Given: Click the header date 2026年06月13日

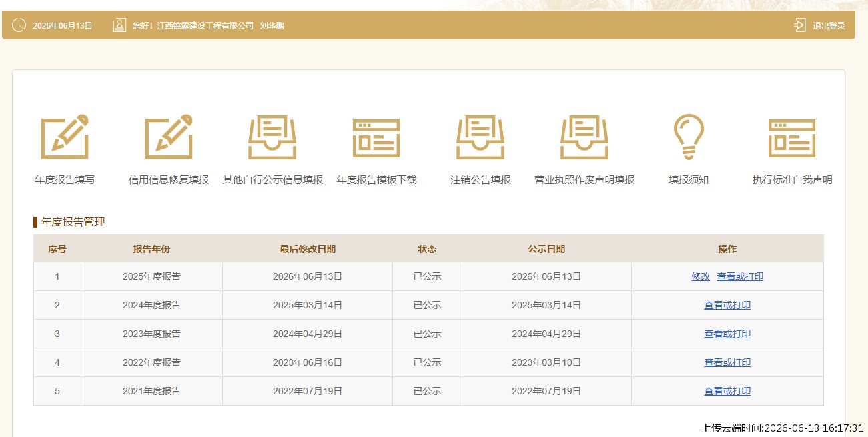Looking at the screenshot, I should [x=63, y=26].
